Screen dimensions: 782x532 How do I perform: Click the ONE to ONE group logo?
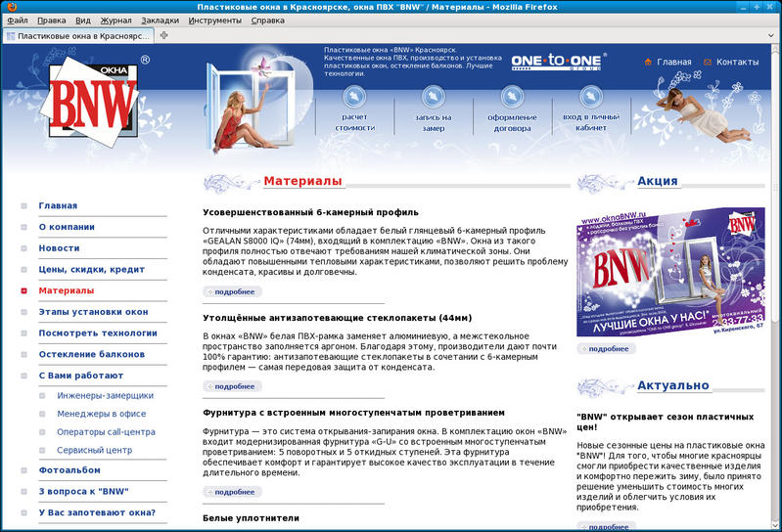559,62
